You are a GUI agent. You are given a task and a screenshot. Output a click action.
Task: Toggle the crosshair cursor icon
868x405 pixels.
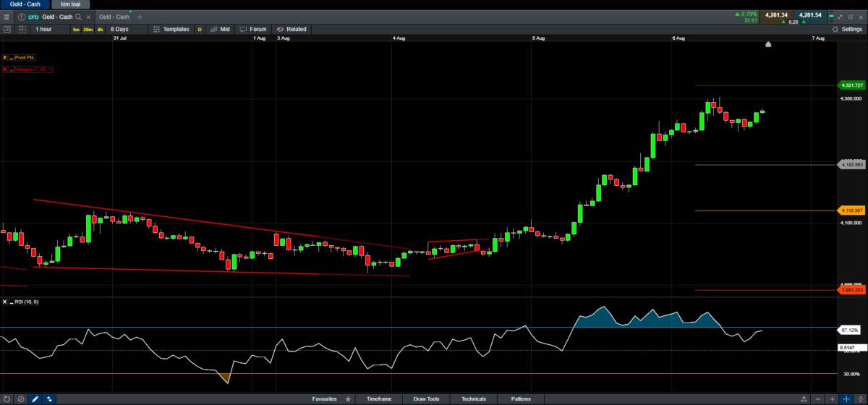846,399
